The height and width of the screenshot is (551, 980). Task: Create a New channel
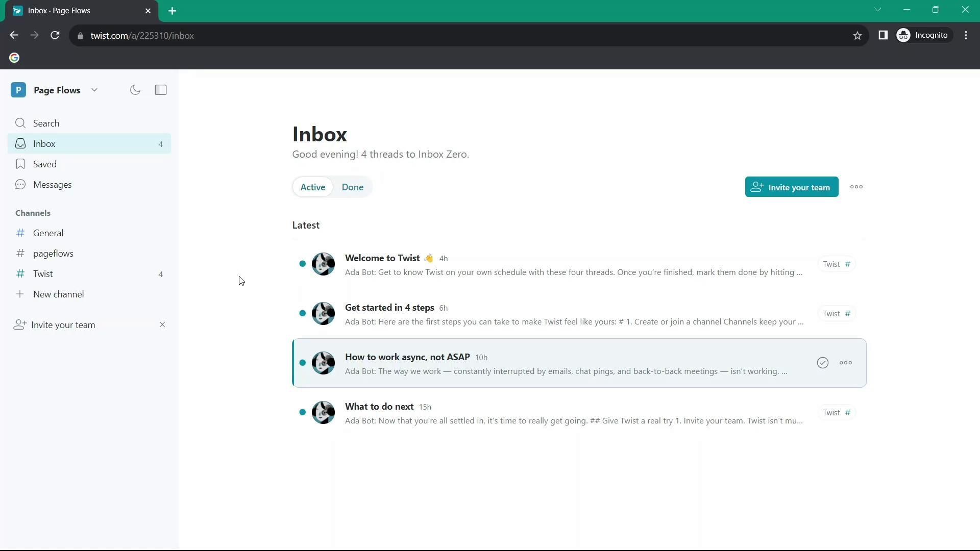[x=58, y=294]
